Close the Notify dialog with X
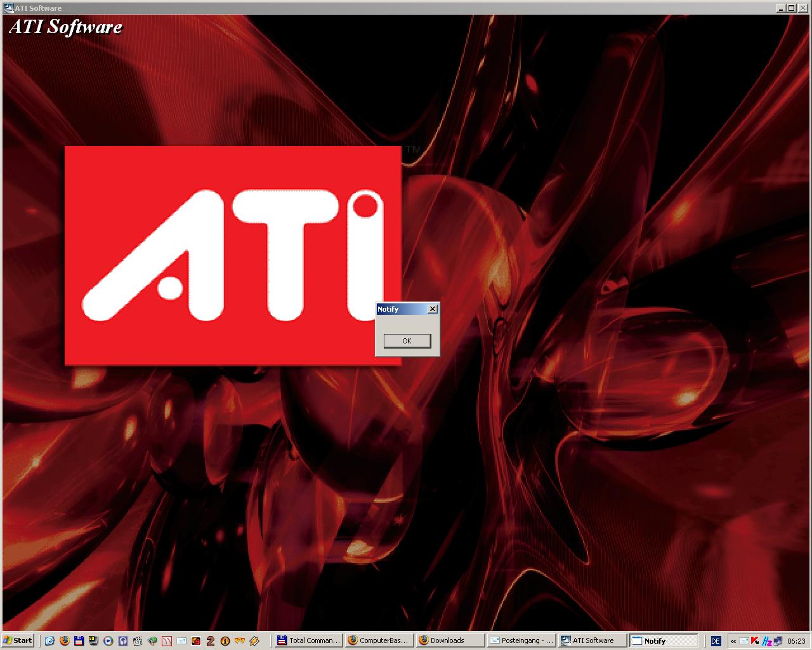The height and width of the screenshot is (650, 812). coord(433,309)
